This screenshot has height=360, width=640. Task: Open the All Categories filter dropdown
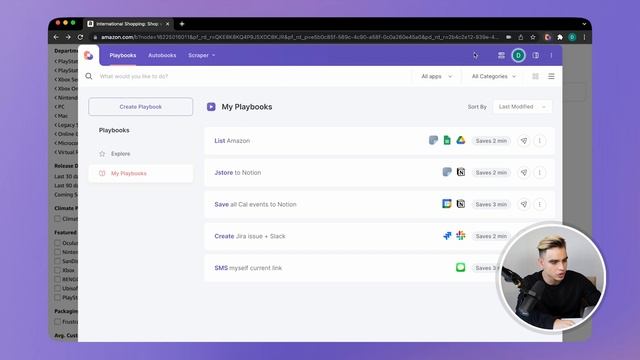point(494,76)
